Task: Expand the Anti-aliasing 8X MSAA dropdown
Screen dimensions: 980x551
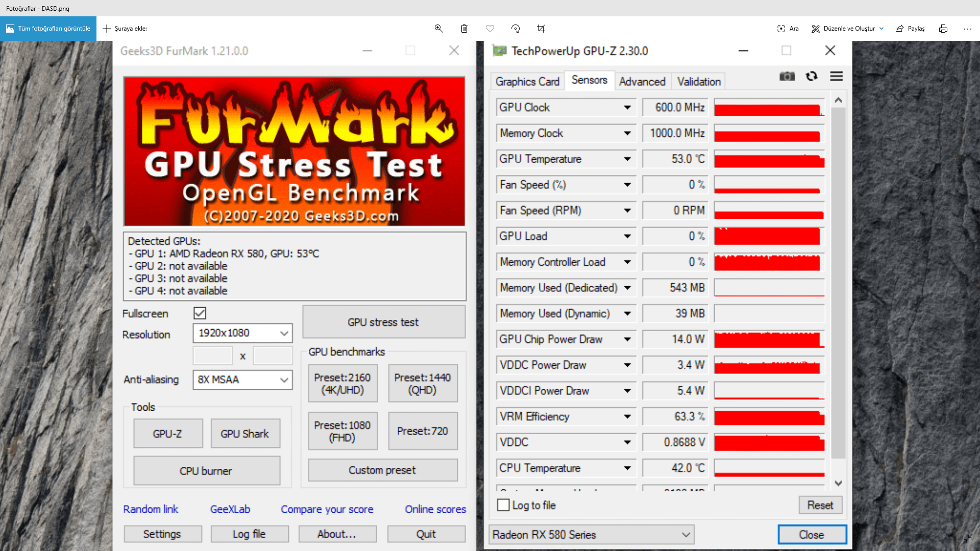Action: (x=242, y=380)
